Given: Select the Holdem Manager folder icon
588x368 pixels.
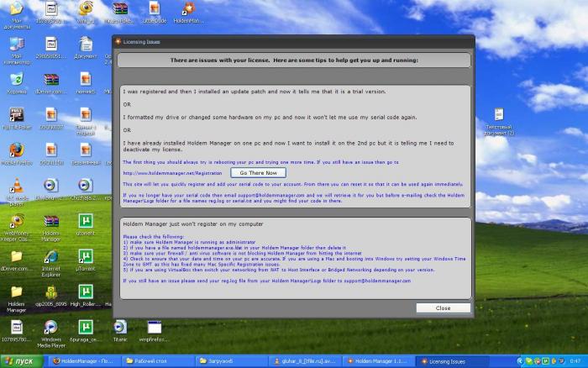Looking at the screenshot, I should tap(17, 298).
